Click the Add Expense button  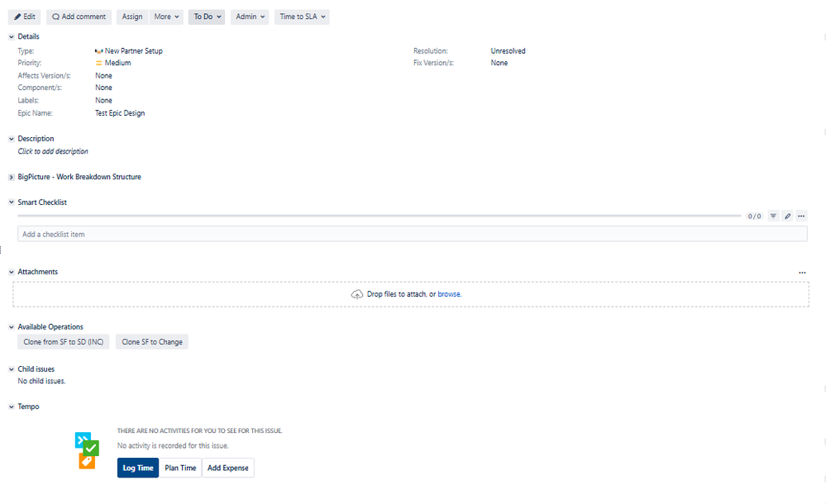pos(228,468)
